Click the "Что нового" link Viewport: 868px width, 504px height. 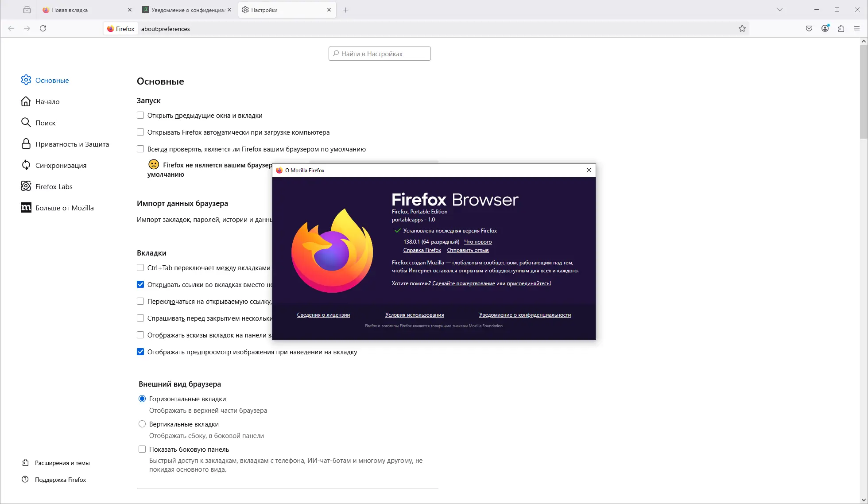[478, 242]
